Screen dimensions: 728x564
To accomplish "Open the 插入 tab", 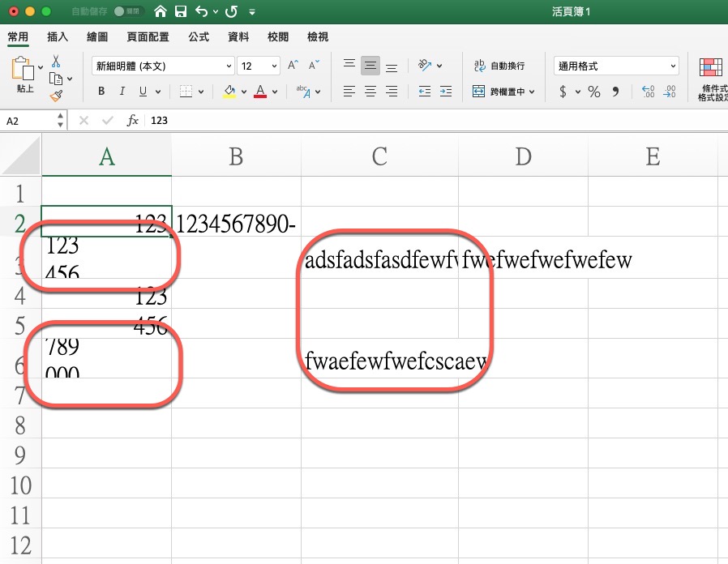I will point(58,36).
